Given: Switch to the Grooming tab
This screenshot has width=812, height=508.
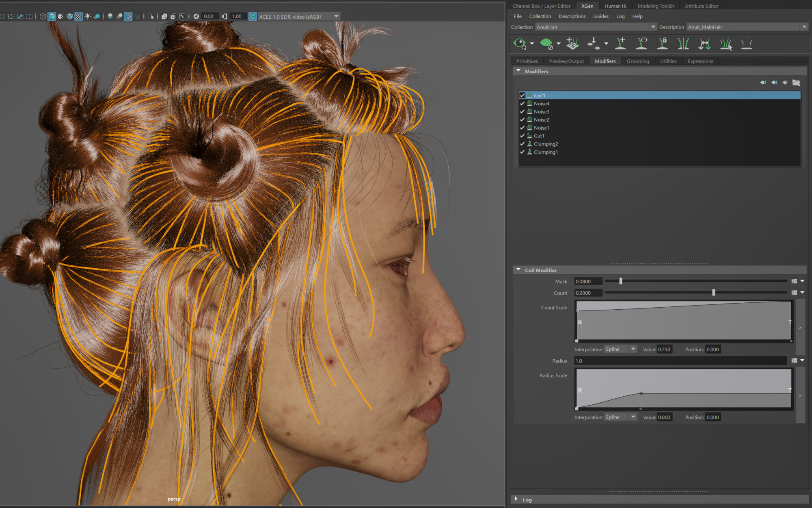Looking at the screenshot, I should pyautogui.click(x=637, y=61).
